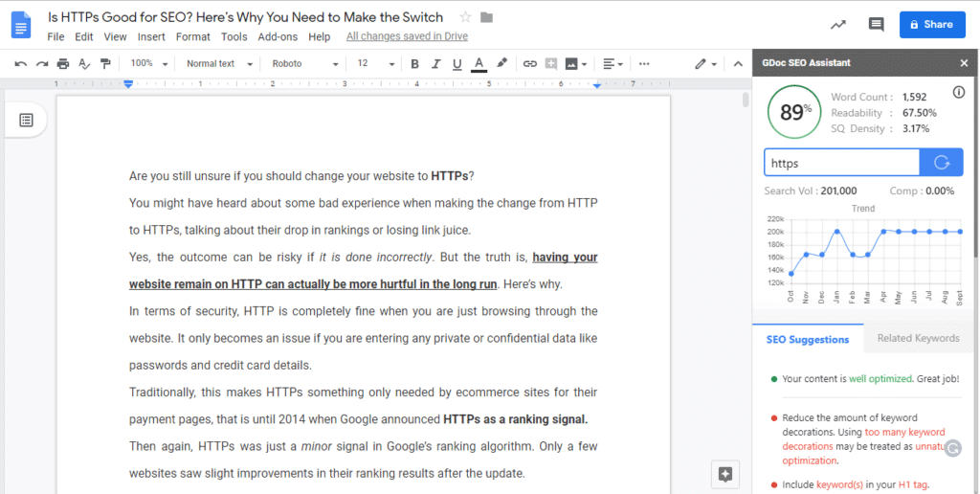Star this document
The width and height of the screenshot is (980, 494).
pyautogui.click(x=466, y=17)
